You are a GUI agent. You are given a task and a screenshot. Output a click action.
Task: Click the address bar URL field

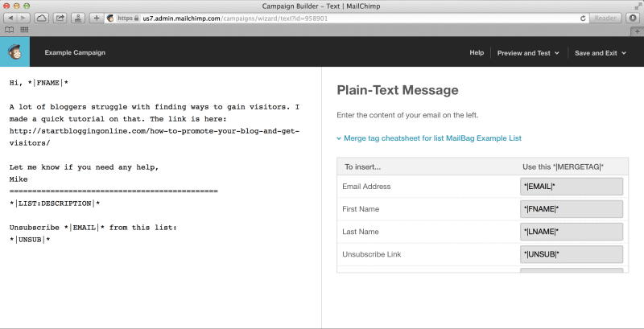(x=347, y=18)
